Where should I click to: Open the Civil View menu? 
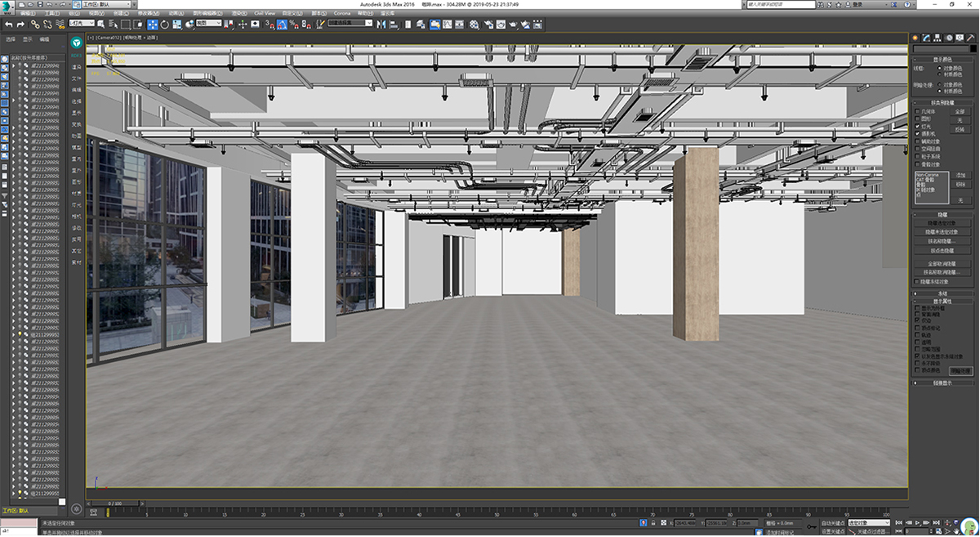coord(265,14)
